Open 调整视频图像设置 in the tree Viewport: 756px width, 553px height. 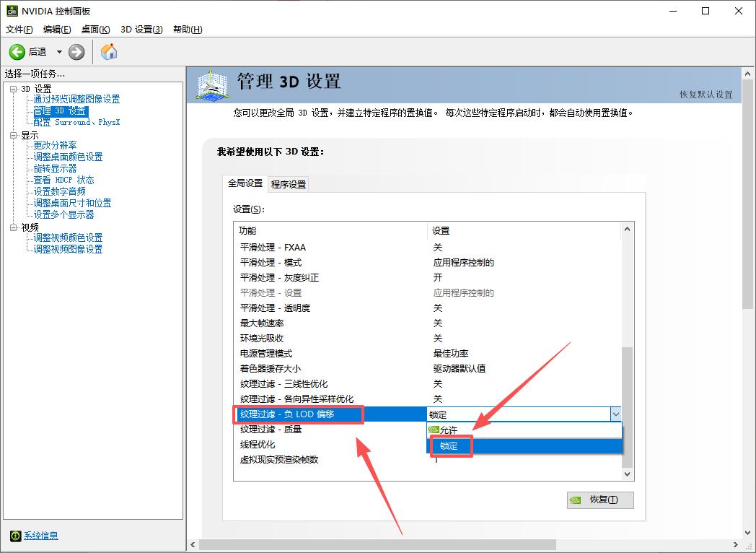click(x=68, y=249)
